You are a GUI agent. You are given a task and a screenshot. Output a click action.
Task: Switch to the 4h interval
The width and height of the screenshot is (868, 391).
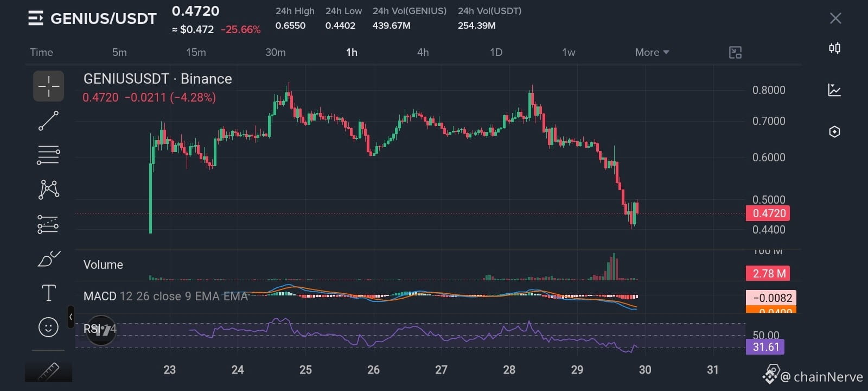[423, 52]
